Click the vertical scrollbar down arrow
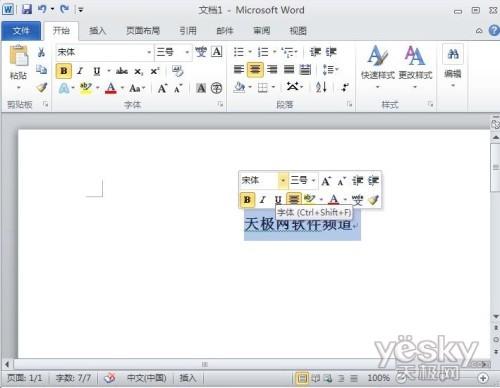500x388 pixels. point(496,316)
